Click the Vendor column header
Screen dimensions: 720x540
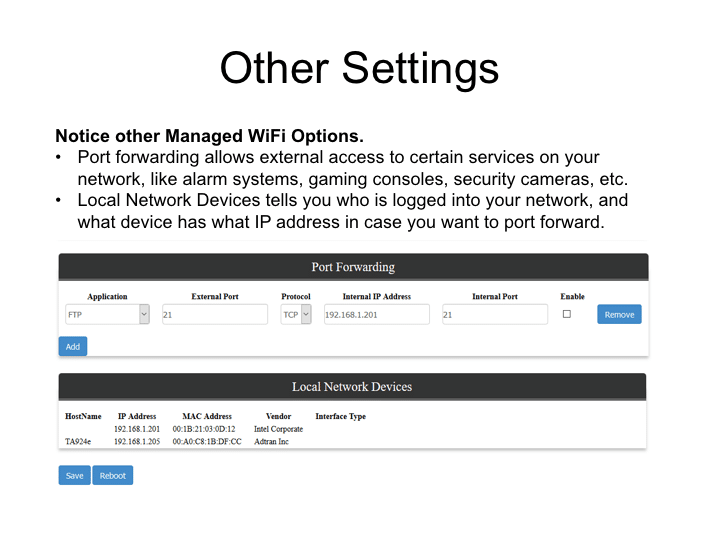[x=278, y=416]
